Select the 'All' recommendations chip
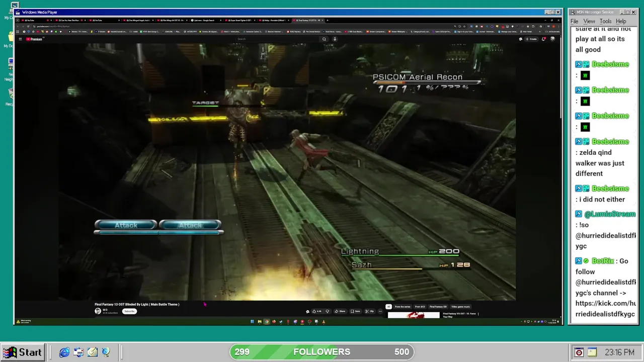 (388, 307)
